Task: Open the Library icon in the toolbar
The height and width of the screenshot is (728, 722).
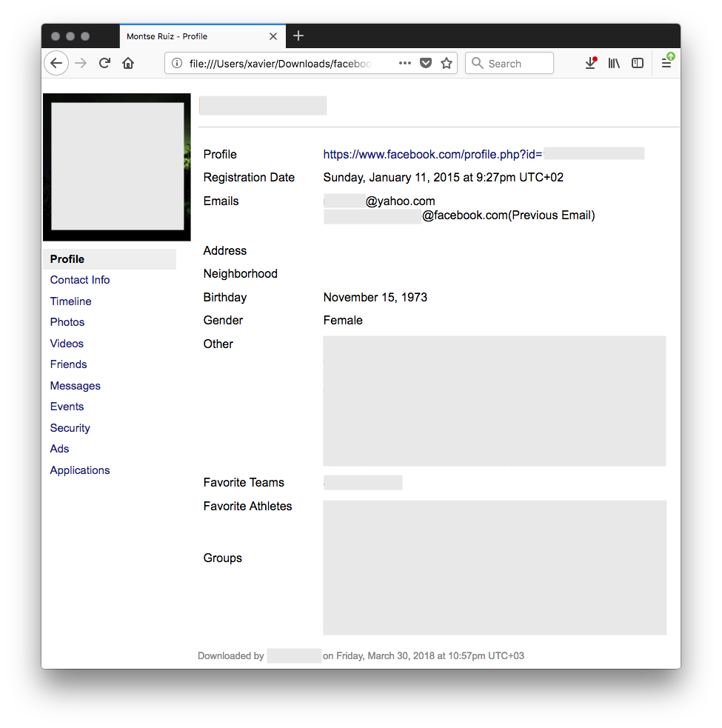Action: pos(614,63)
